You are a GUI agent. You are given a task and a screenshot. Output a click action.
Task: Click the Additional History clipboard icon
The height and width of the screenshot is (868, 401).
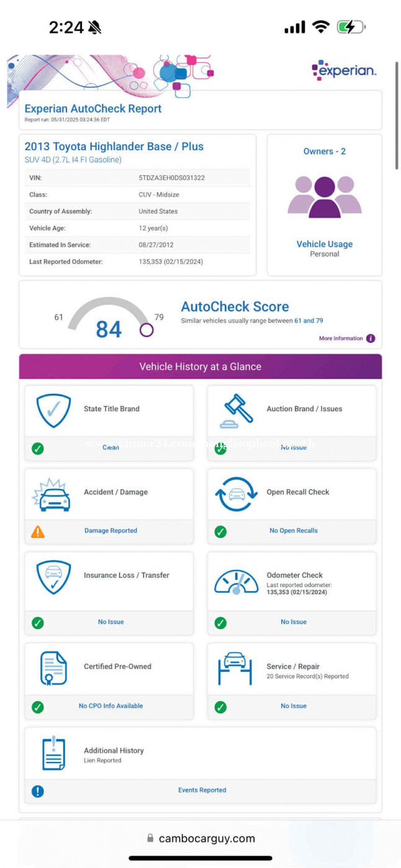(x=53, y=753)
